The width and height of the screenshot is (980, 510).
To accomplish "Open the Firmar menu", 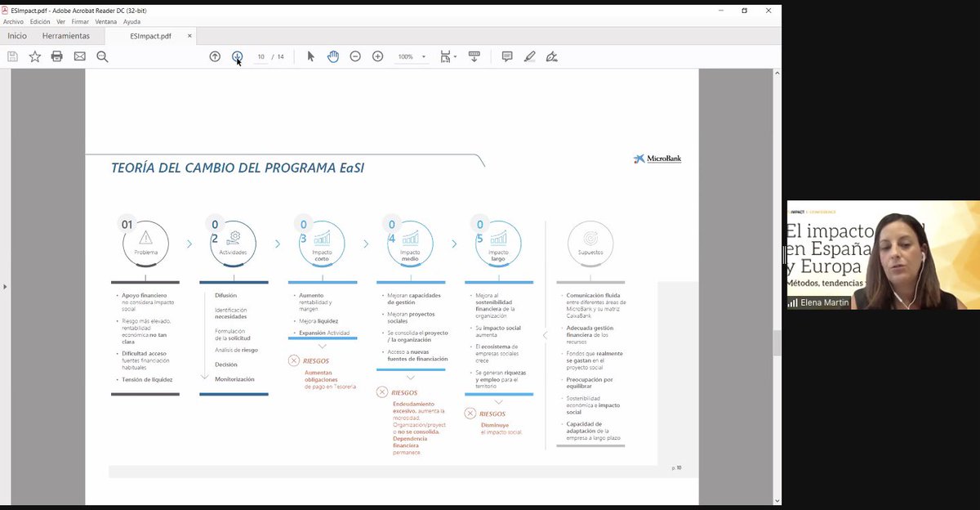I will (x=80, y=22).
